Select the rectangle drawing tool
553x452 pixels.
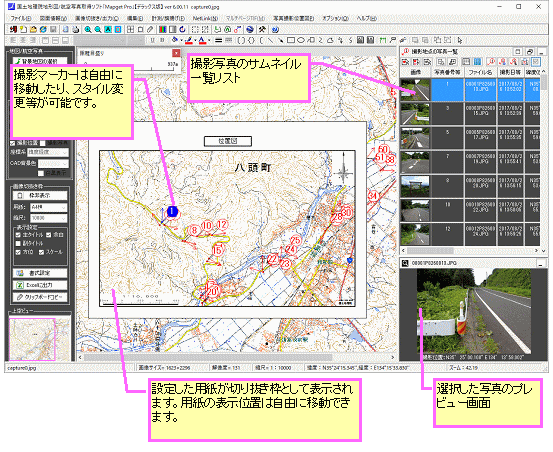click(x=291, y=40)
